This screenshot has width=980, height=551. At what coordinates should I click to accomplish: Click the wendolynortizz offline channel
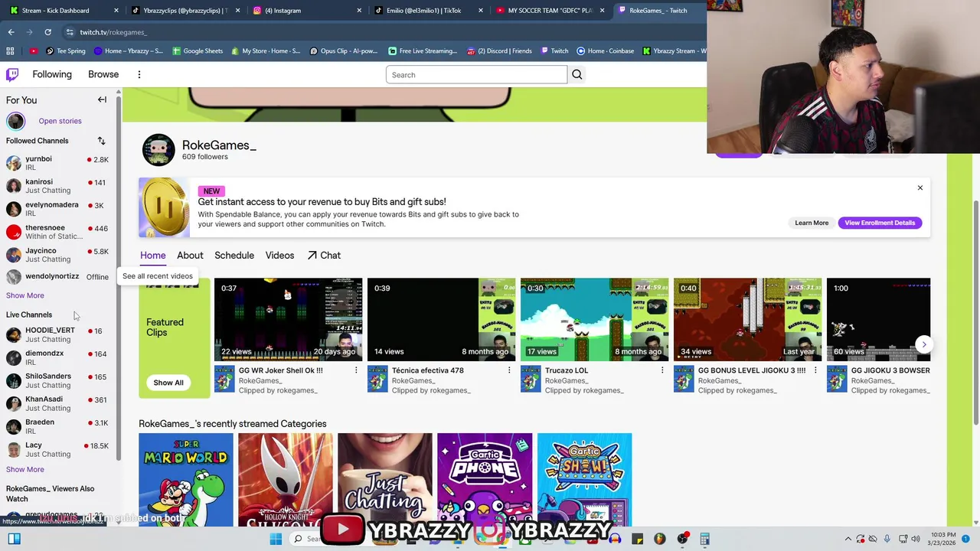pos(57,276)
